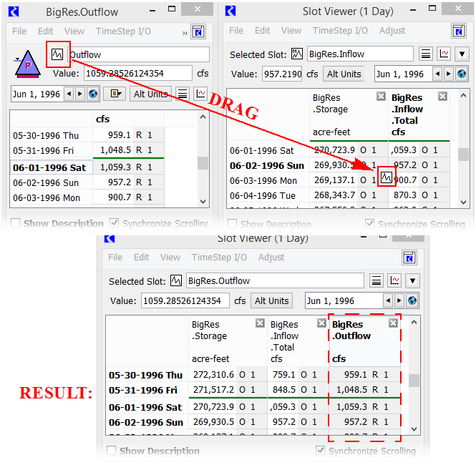
Task: Toggle Synchronize Scrolling in bottom Slot Viewer
Action: point(321,451)
